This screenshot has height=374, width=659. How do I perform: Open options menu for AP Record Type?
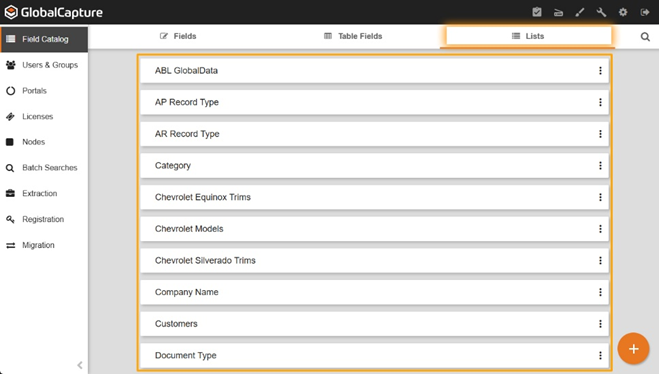tap(600, 102)
